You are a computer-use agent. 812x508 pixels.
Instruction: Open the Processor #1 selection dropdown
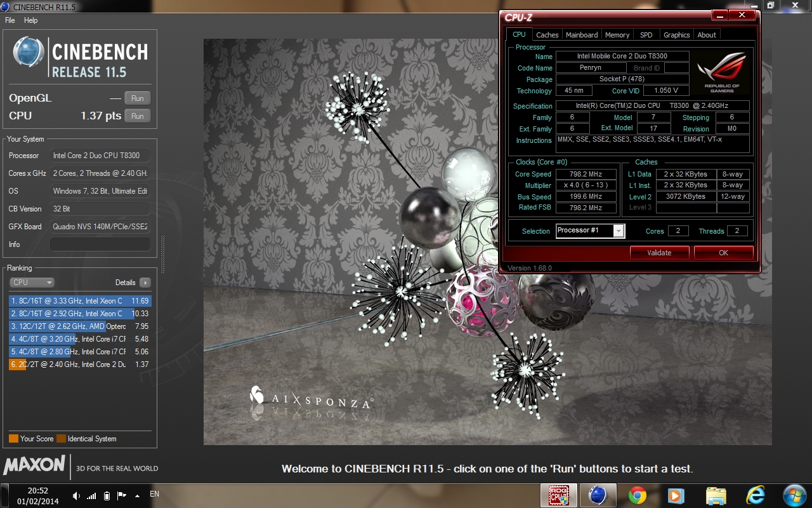[590, 231]
